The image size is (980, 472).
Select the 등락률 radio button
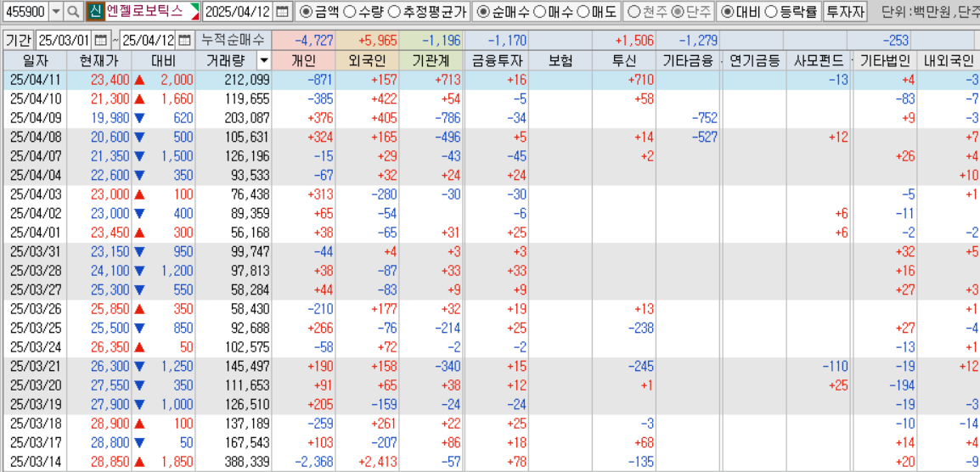tap(771, 11)
